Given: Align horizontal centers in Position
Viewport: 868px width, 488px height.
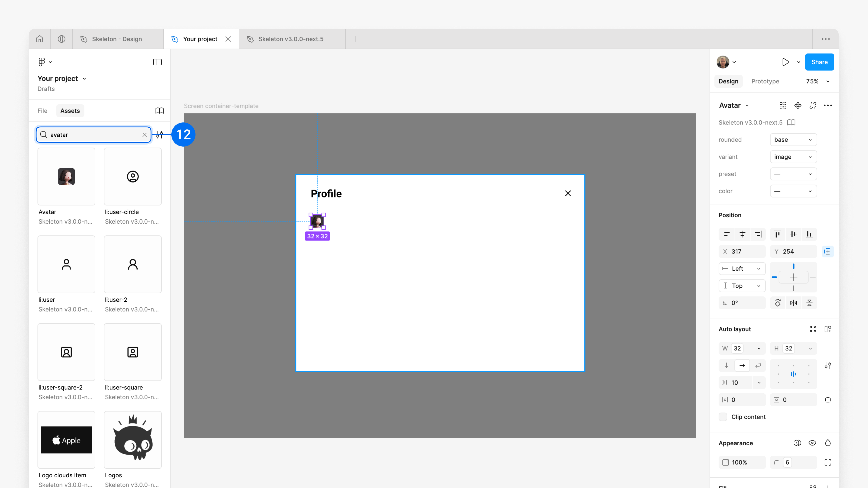Looking at the screenshot, I should (742, 235).
